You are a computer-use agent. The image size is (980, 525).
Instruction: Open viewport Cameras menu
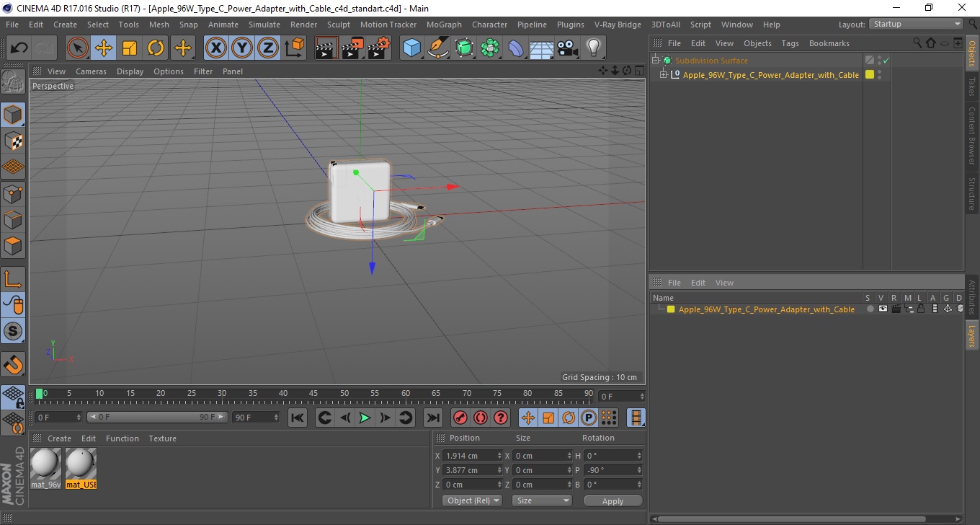(x=91, y=71)
